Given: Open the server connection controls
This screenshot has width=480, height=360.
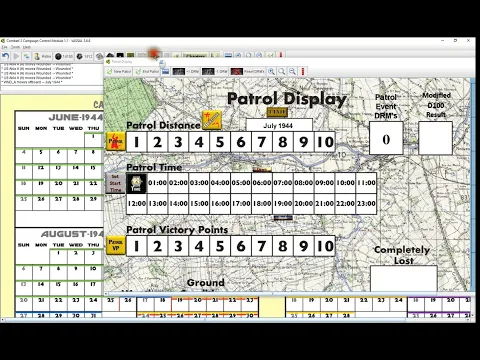Looking at the screenshot, I should pyautogui.click(x=26, y=56).
